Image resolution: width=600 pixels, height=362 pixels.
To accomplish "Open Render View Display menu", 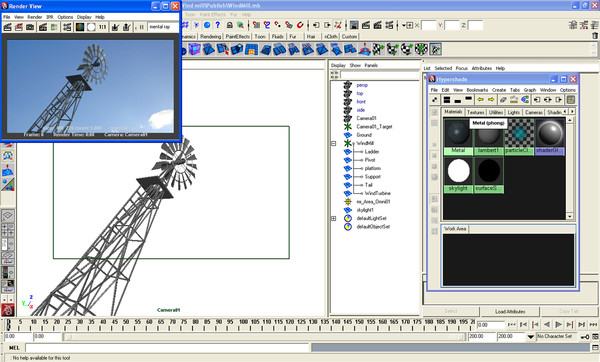I will click(84, 17).
